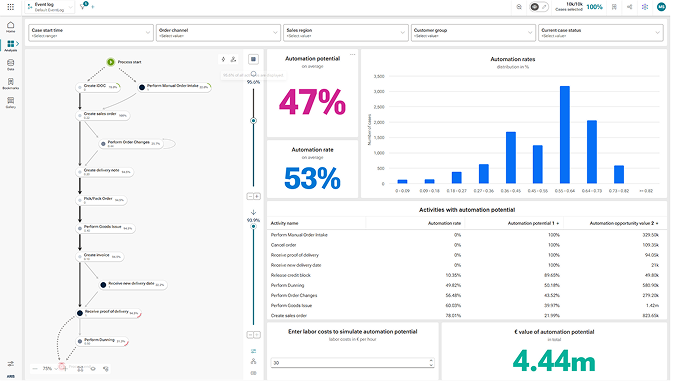This screenshot has width=675, height=381.
Task: Click the activities slider handle at 95.6%
Action: (254, 121)
